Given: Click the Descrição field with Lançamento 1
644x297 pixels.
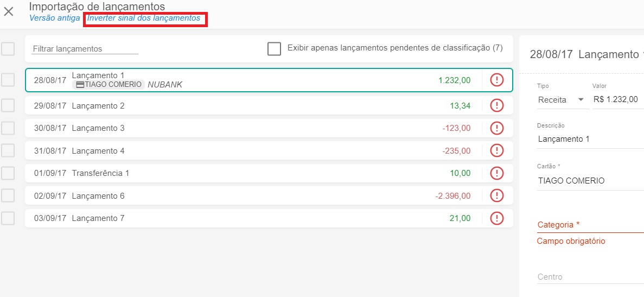Looking at the screenshot, I should [x=590, y=139].
